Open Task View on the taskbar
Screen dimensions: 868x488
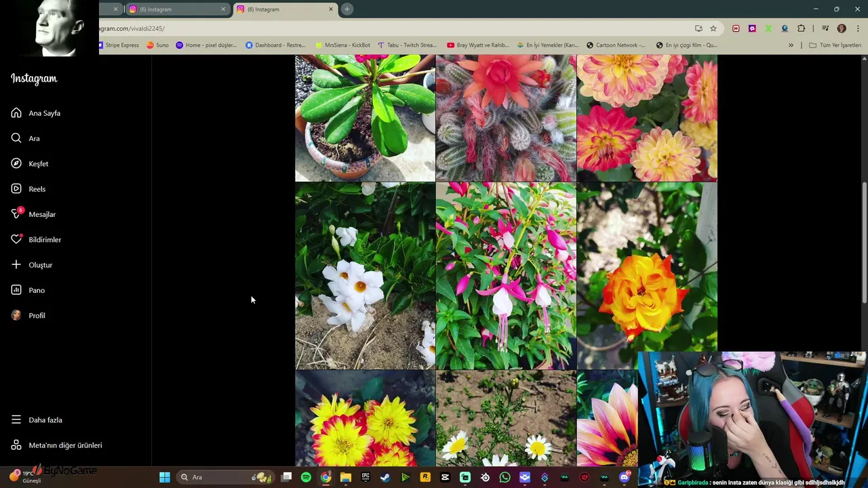coord(286,477)
